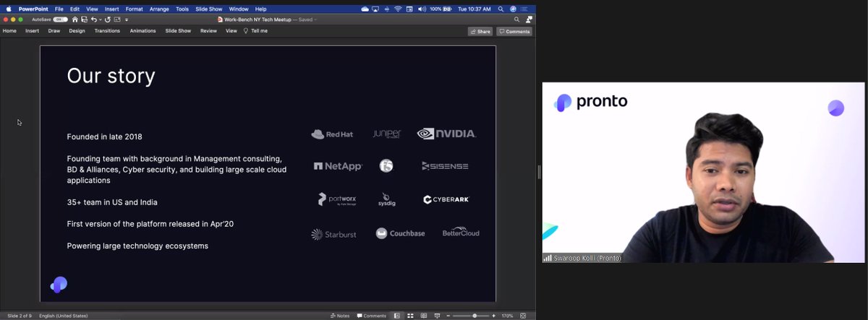
Task: Open the PowerPoint app menu
Action: [x=33, y=9]
